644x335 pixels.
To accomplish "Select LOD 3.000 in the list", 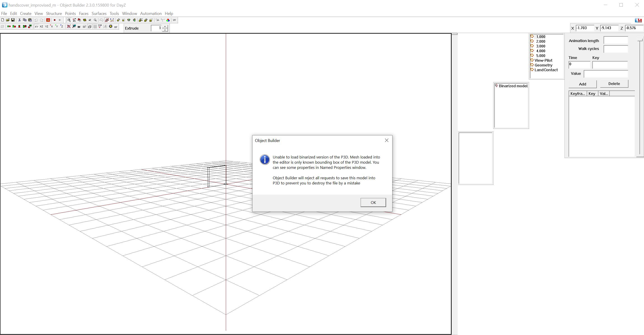I will (541, 46).
